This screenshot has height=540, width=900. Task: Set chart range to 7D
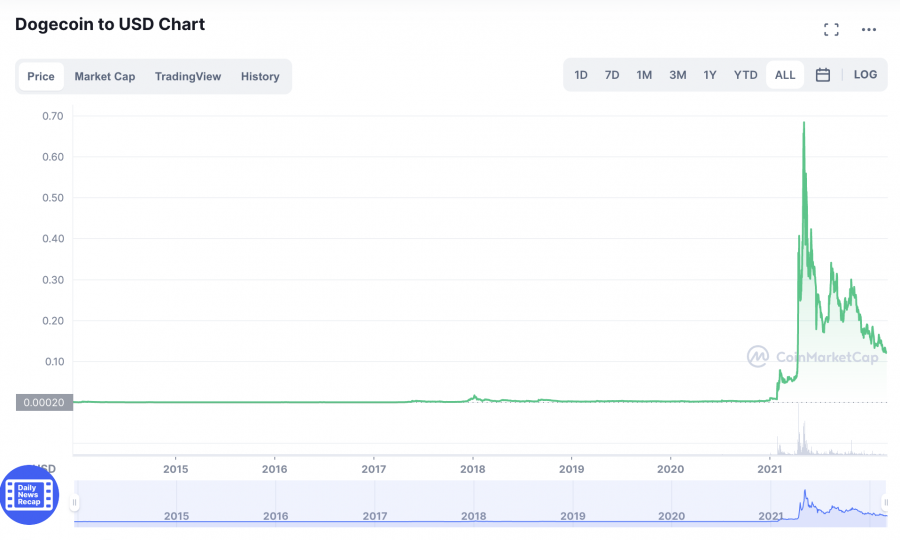(612, 75)
